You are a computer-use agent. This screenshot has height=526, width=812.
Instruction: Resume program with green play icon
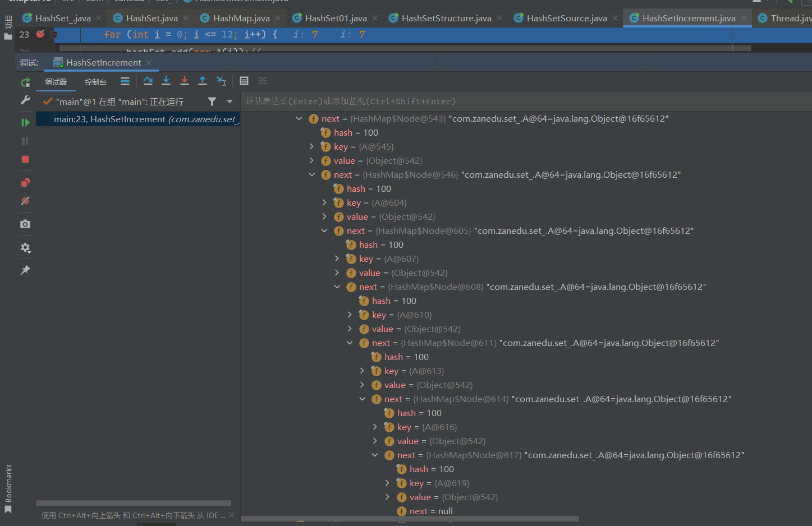(x=25, y=122)
